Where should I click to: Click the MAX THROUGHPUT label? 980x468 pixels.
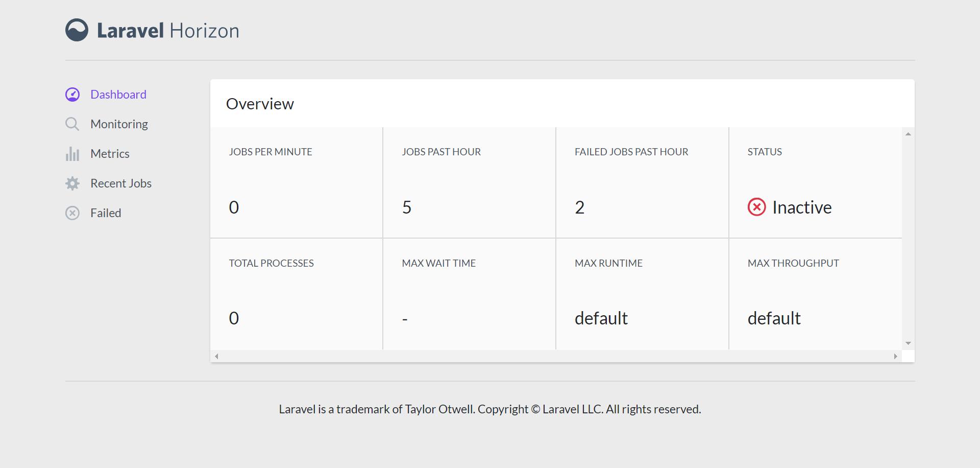pos(793,263)
